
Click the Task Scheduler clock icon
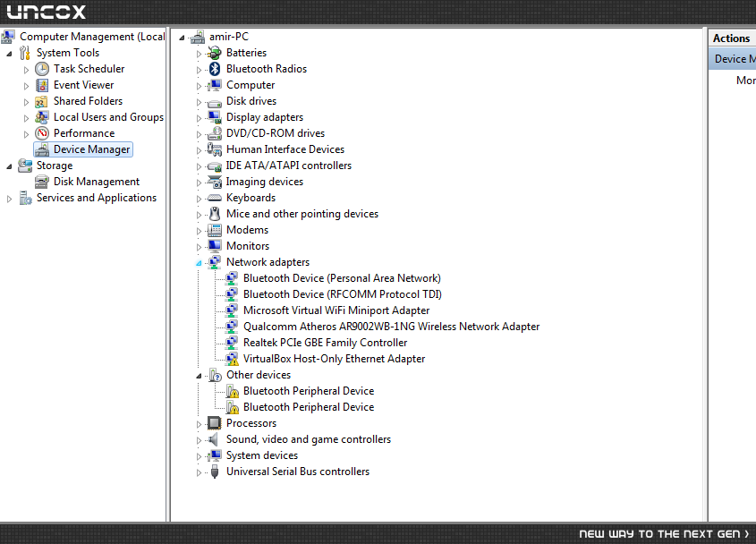click(42, 69)
